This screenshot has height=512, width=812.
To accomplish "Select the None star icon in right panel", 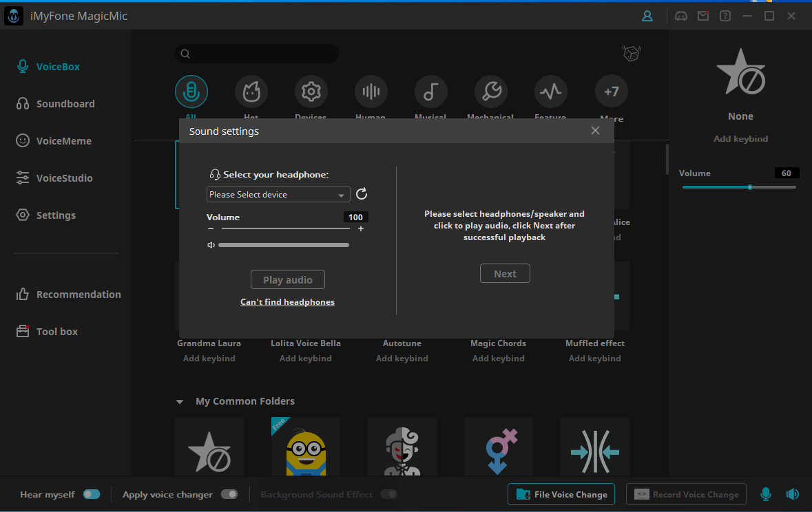I will [x=740, y=72].
